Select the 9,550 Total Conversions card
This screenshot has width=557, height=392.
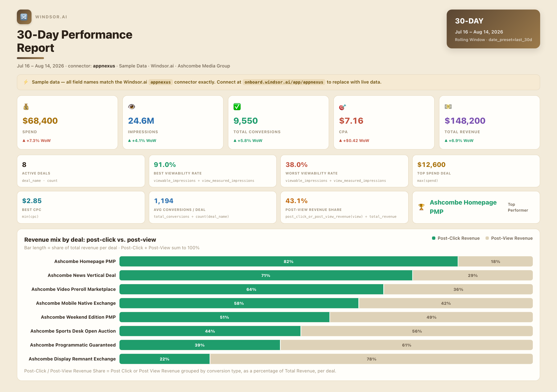(x=278, y=122)
